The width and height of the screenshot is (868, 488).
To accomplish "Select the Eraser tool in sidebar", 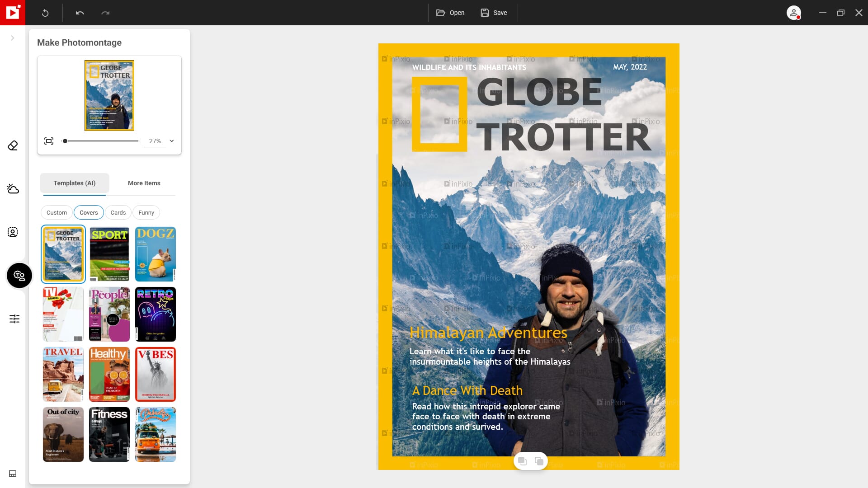I will [13, 145].
